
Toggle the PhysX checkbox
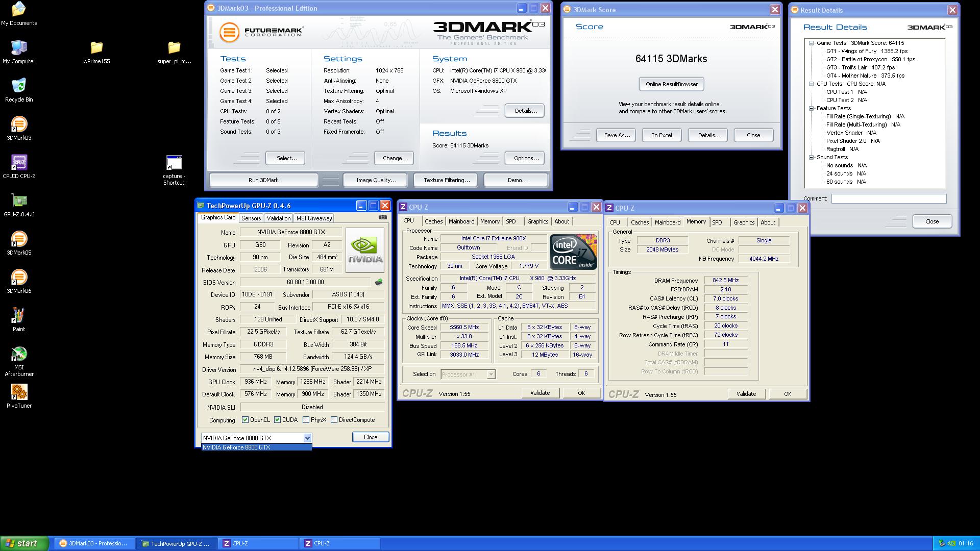coord(306,420)
